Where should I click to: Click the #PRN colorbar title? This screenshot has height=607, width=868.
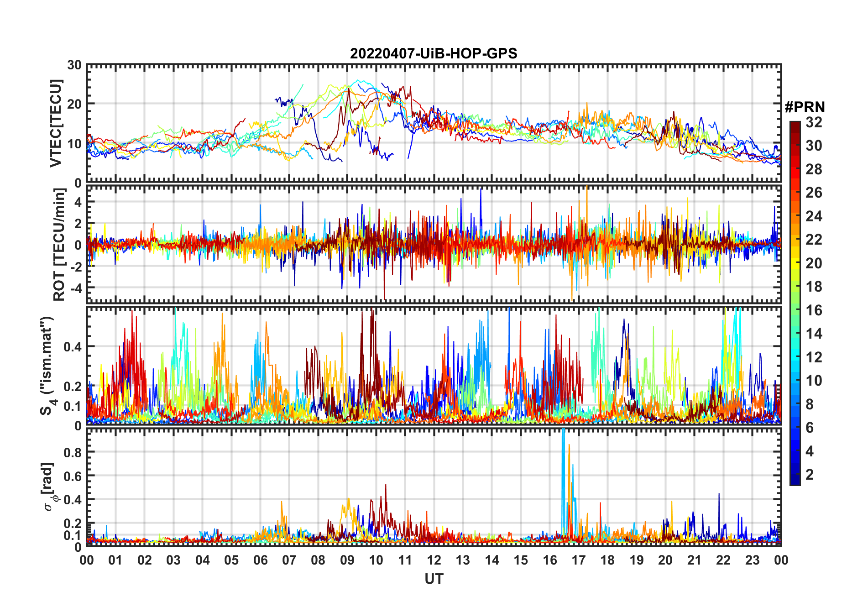[805, 107]
